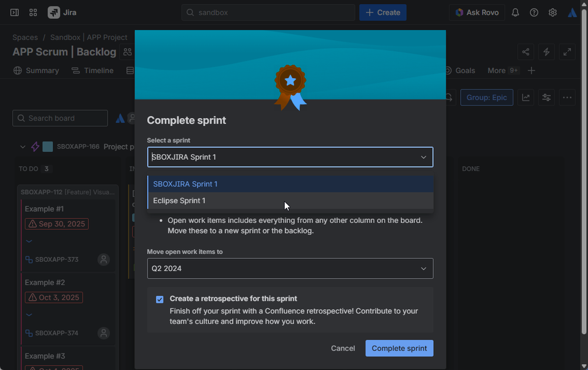Click assignee avatar on SBOXAPP-373 card
The width and height of the screenshot is (588, 370).
[104, 259]
